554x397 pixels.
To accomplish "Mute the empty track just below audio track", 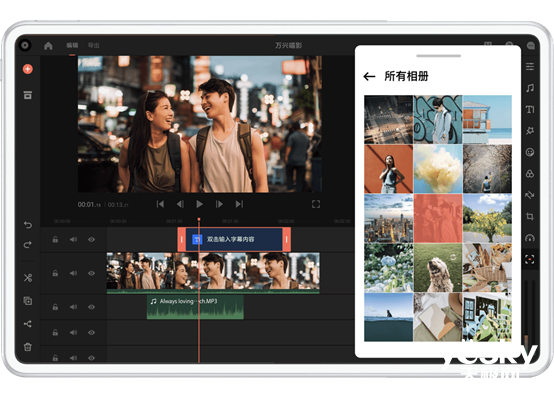I will point(73,332).
